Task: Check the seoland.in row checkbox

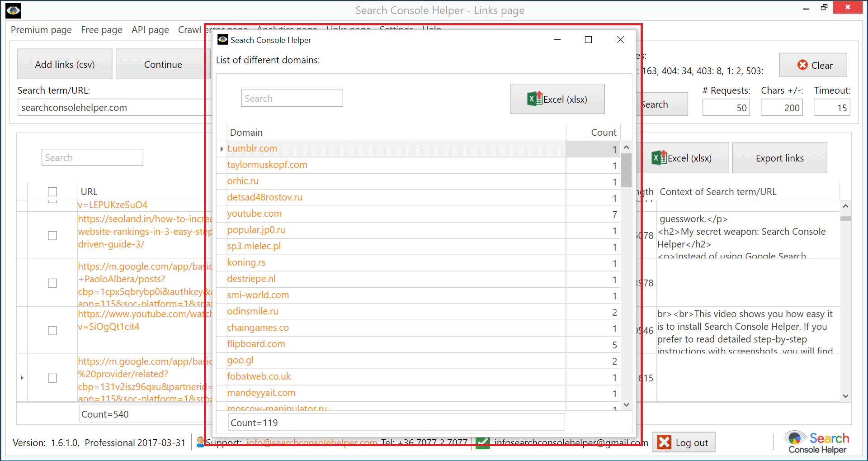Action: tap(52, 236)
